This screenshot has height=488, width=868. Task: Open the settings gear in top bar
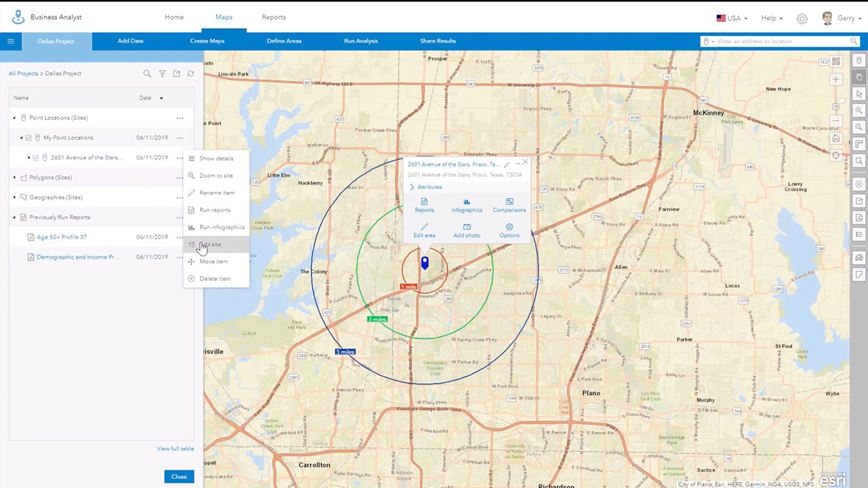pyautogui.click(x=802, y=18)
